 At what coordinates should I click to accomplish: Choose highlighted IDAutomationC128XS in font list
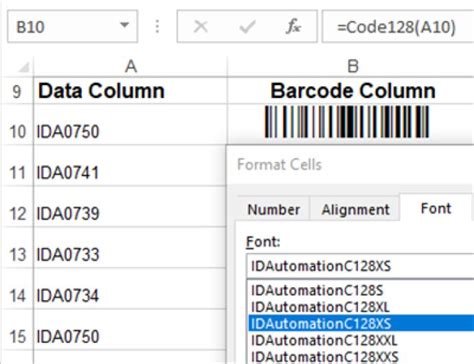(x=361, y=323)
